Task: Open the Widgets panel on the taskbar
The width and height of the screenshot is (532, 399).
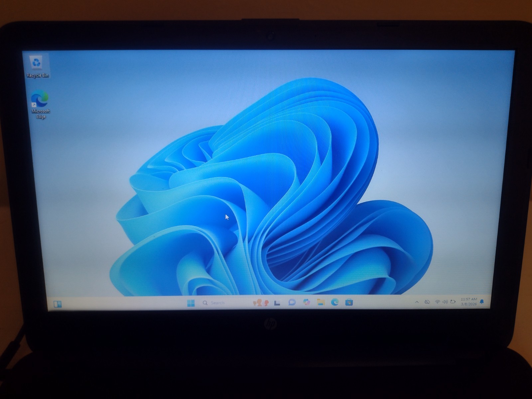Action: pos(58,304)
